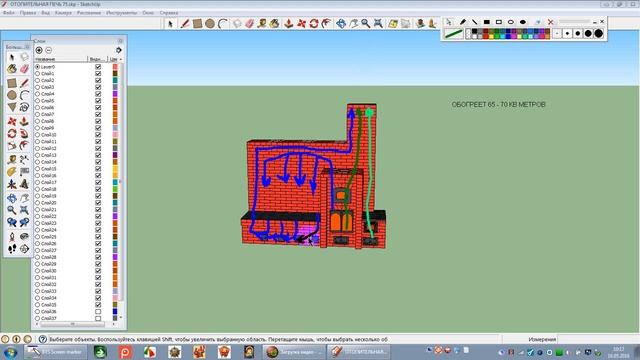Select the largest dot pen size in palette
This screenshot has height=360, width=640.
pos(598,33)
